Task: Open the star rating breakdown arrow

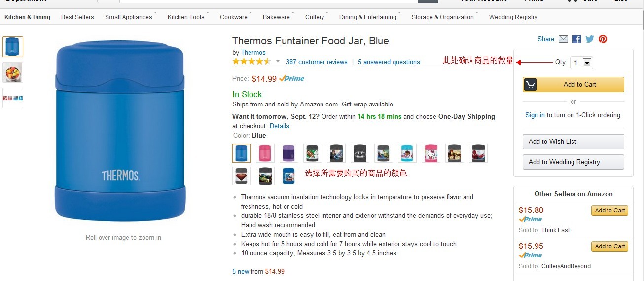Action: (278, 62)
